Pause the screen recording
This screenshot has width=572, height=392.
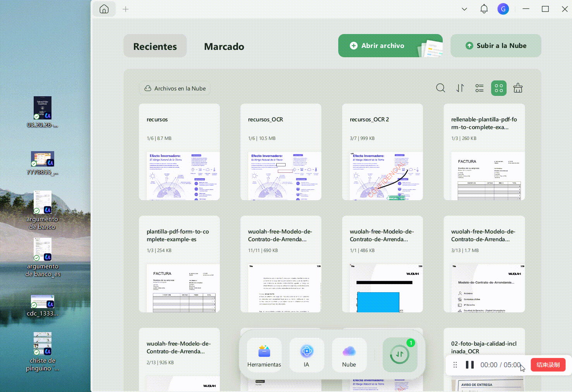470,365
